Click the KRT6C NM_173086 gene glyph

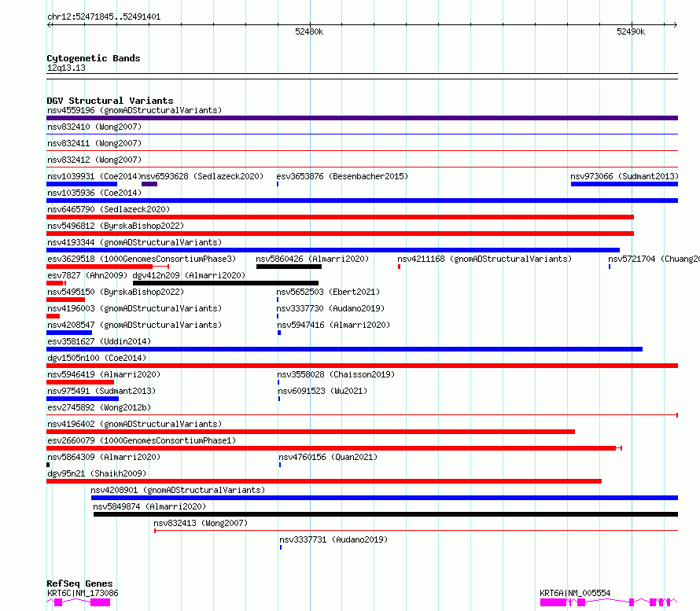(x=78, y=602)
